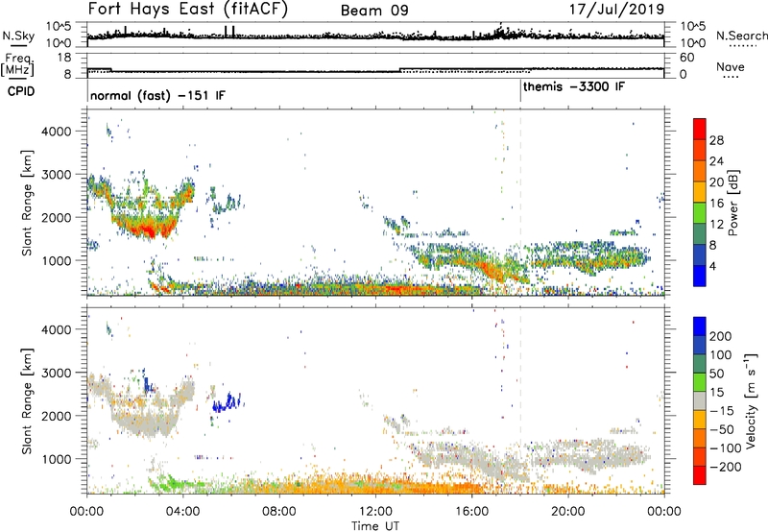Click the 'N.Sky' legend label

coord(18,36)
